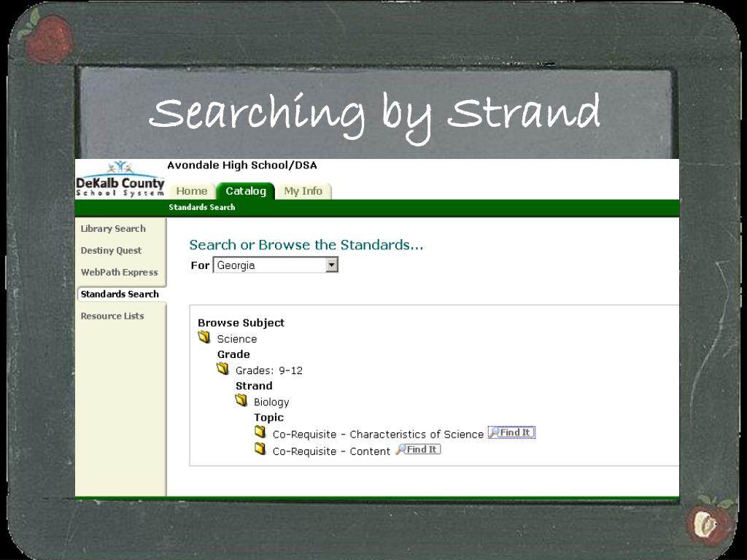
Task: Open Co-Requisite - Content folder icon
Action: [260, 448]
